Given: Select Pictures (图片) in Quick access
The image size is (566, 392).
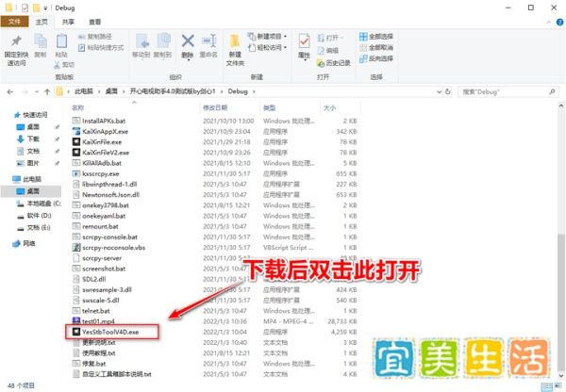Looking at the screenshot, I should click(x=29, y=163).
